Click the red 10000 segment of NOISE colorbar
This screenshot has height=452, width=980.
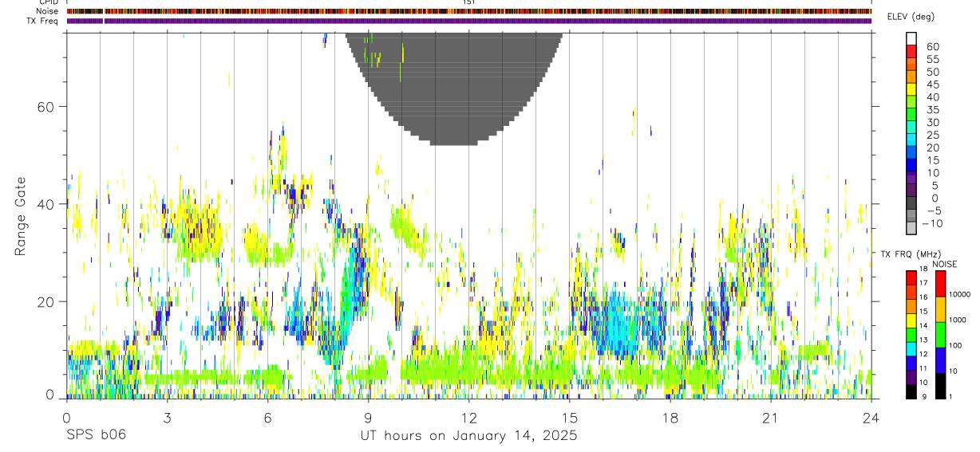click(940, 284)
